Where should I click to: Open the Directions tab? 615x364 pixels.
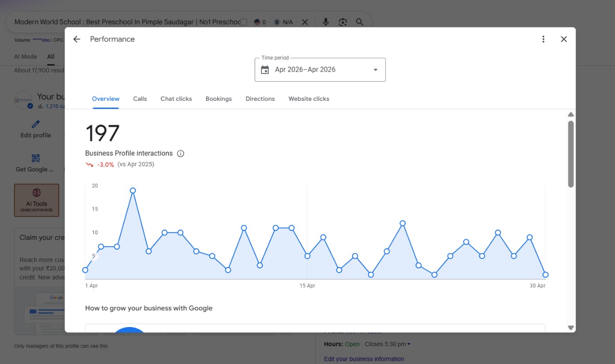point(260,99)
